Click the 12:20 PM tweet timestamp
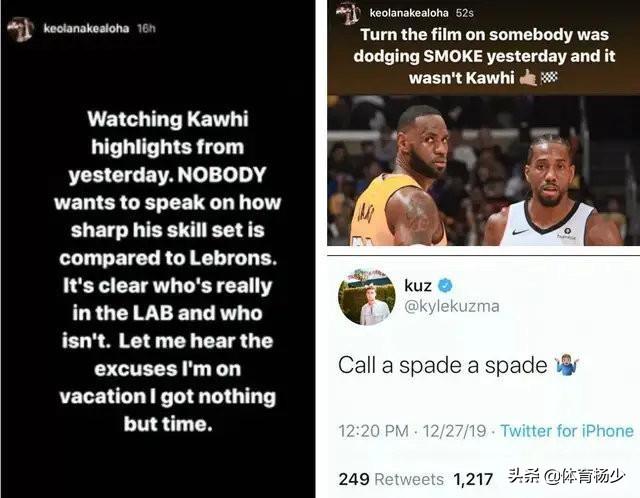640x498 pixels. [413, 431]
